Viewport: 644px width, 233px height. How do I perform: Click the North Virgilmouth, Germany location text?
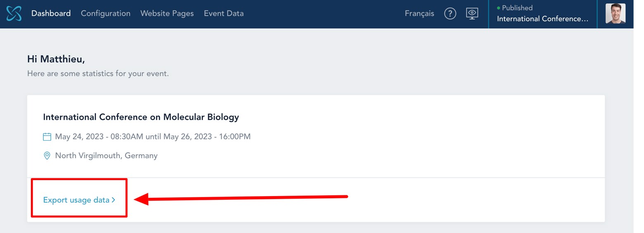pos(106,156)
